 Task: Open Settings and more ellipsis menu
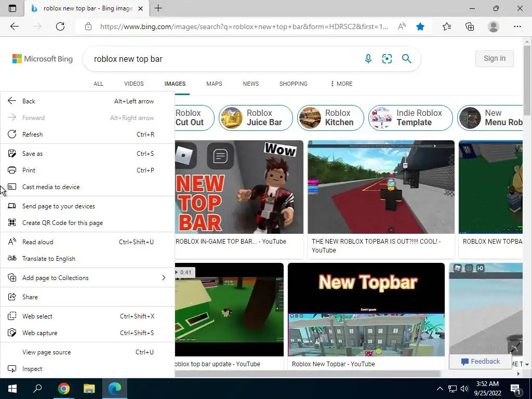click(517, 26)
